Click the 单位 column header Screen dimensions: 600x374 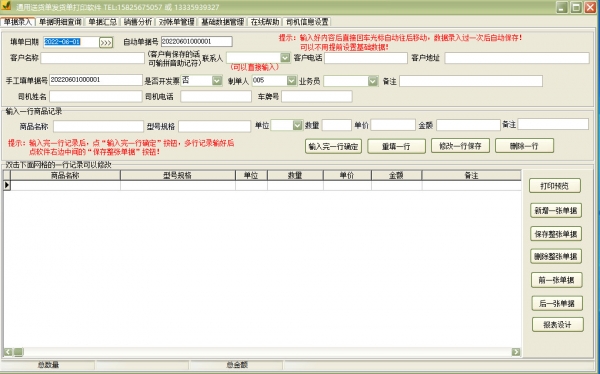[251, 175]
